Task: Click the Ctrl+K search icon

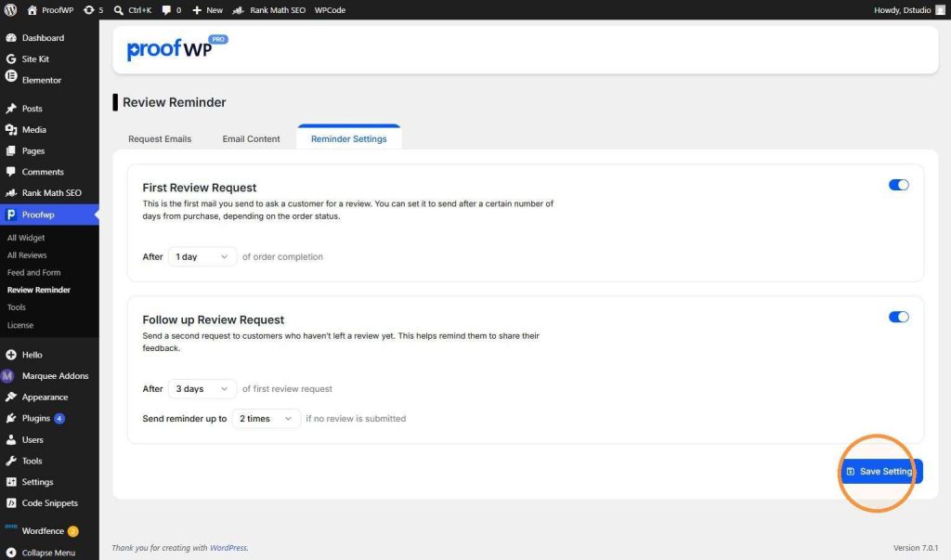Action: click(x=119, y=10)
